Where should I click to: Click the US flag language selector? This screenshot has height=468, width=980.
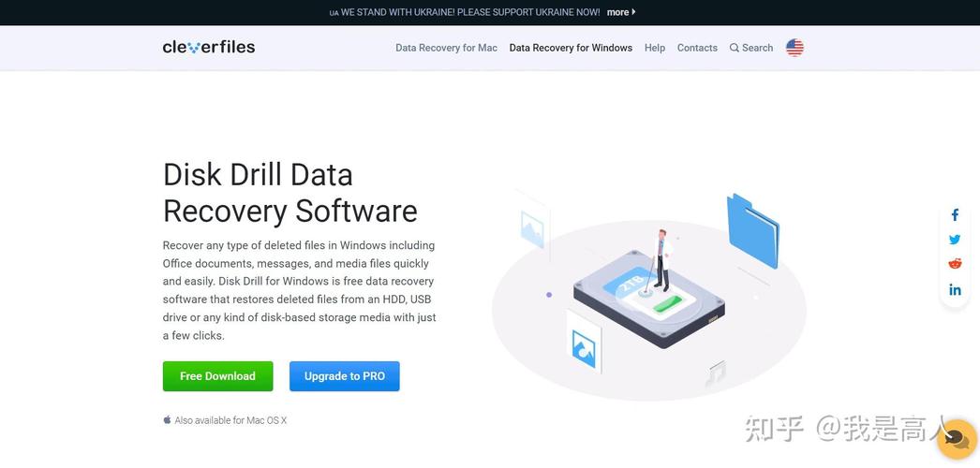click(x=794, y=48)
